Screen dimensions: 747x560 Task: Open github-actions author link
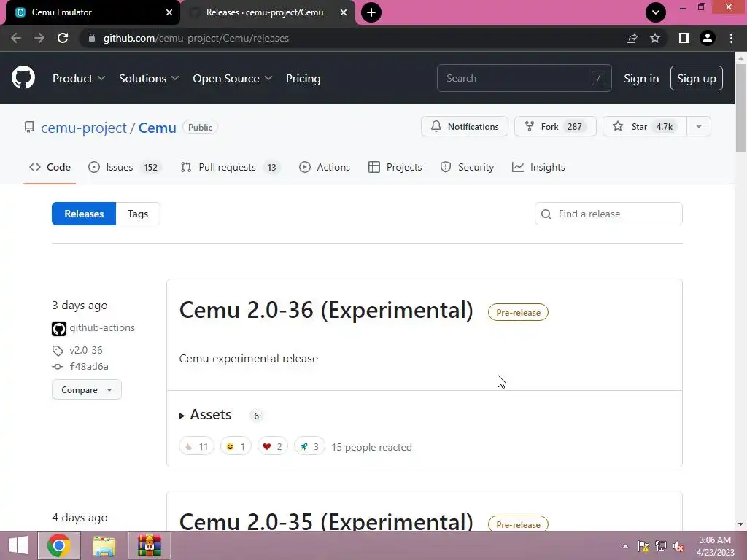[x=102, y=328]
